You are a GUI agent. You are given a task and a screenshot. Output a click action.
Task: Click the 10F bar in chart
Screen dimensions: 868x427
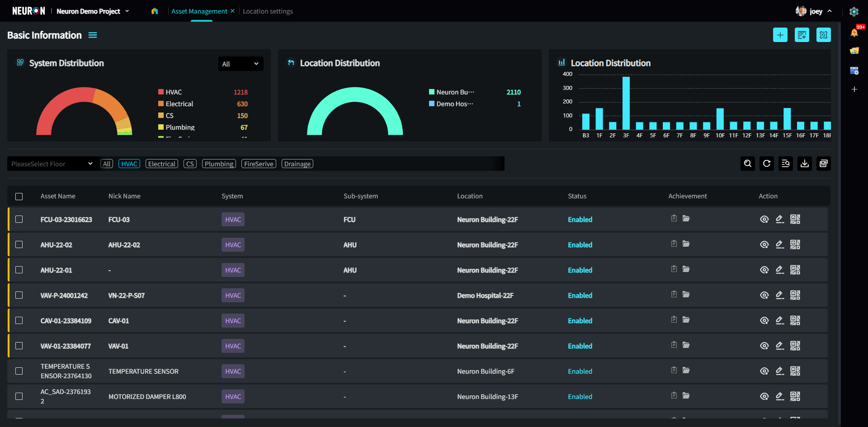[x=720, y=119]
